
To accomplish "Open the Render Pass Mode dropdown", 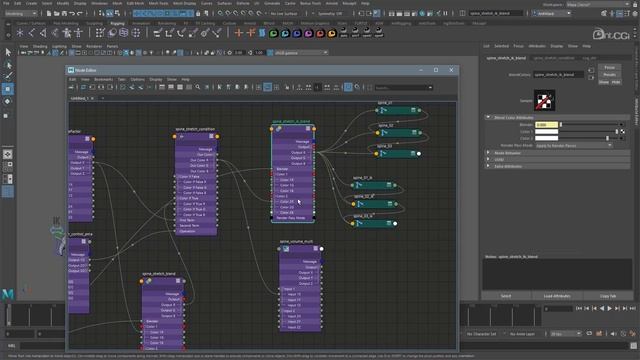I will pos(573,145).
